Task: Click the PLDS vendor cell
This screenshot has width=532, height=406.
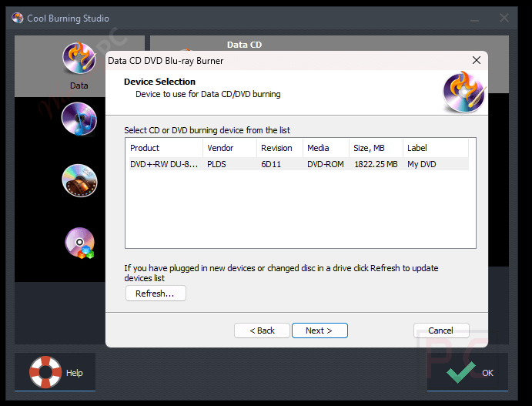Action: 216,164
